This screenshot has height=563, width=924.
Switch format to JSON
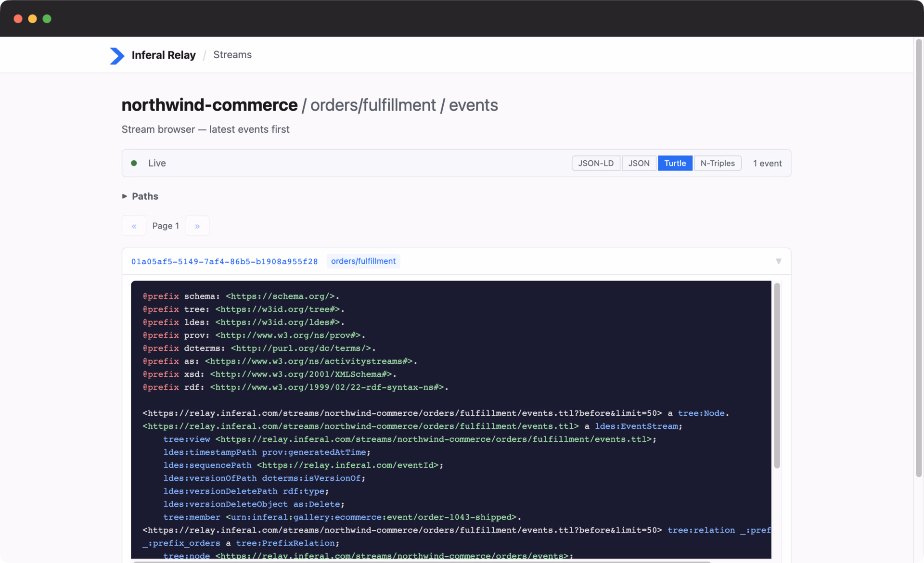(x=639, y=163)
